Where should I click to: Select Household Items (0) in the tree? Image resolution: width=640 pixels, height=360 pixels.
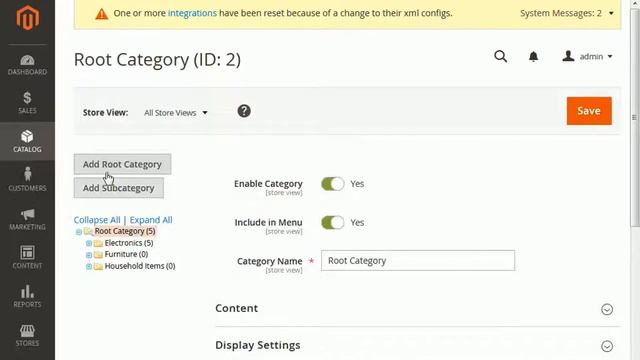coord(140,266)
